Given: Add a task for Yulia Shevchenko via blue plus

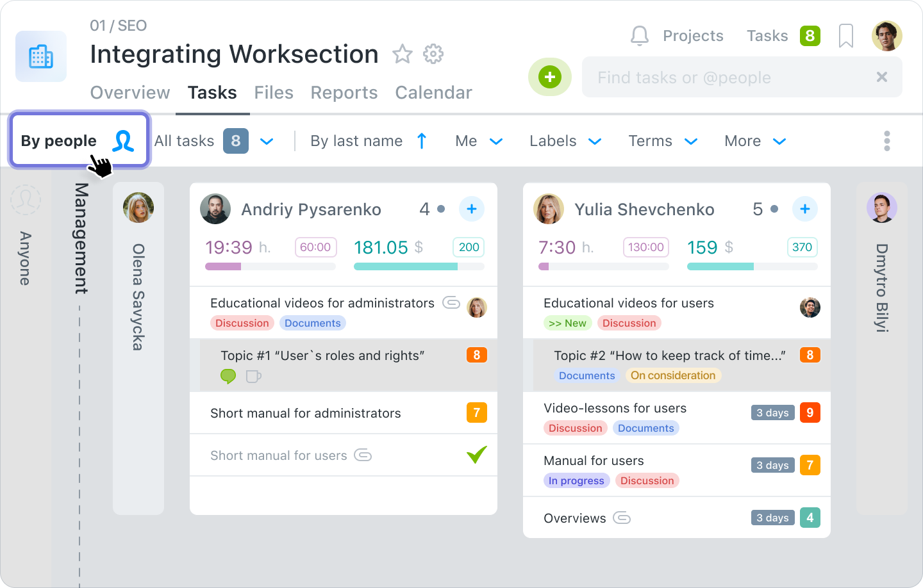Looking at the screenshot, I should pyautogui.click(x=805, y=209).
